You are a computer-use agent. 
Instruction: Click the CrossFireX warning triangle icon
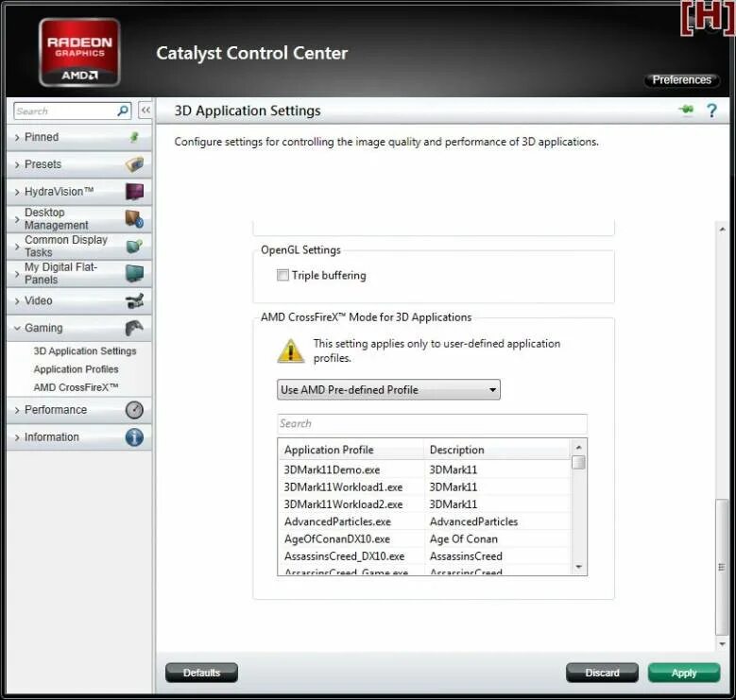[x=291, y=350]
